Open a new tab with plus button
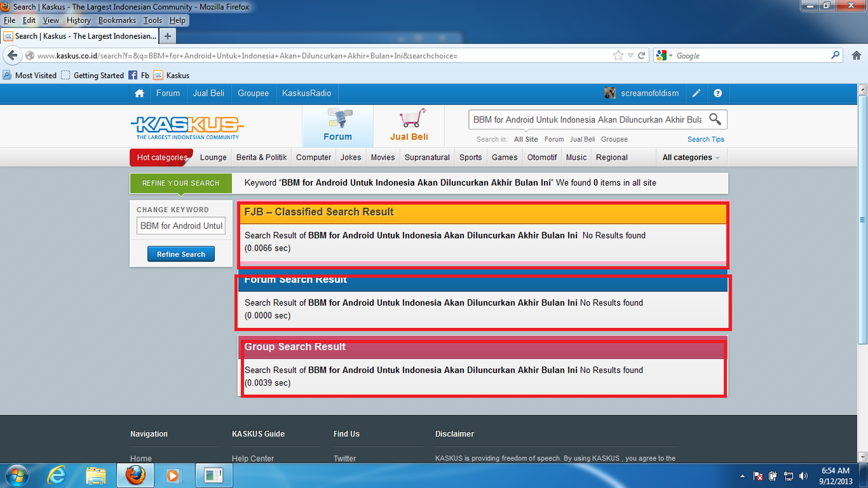868x488 pixels. [x=167, y=36]
